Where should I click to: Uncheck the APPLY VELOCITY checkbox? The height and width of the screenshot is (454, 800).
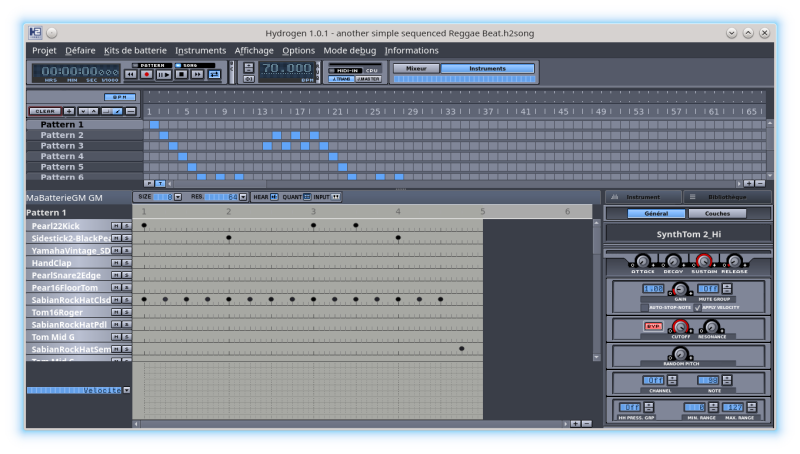tap(697, 308)
